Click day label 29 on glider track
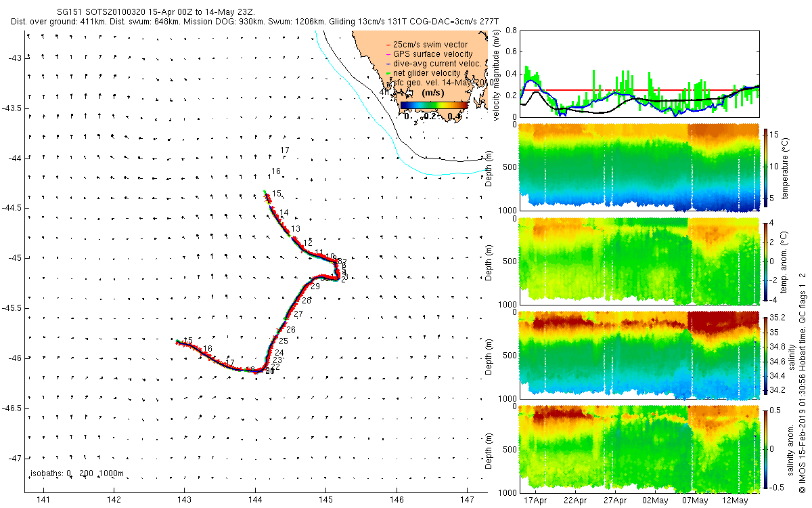This screenshot has width=812, height=508. (315, 287)
